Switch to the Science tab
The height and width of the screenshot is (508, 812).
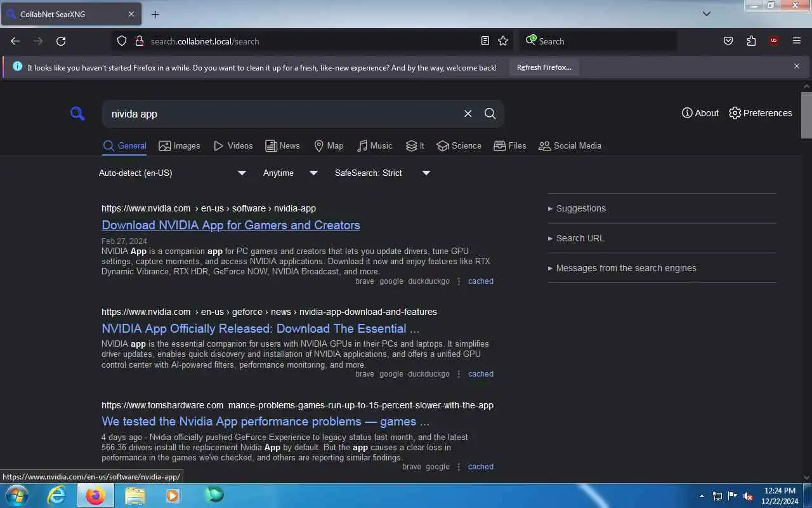[x=459, y=145]
